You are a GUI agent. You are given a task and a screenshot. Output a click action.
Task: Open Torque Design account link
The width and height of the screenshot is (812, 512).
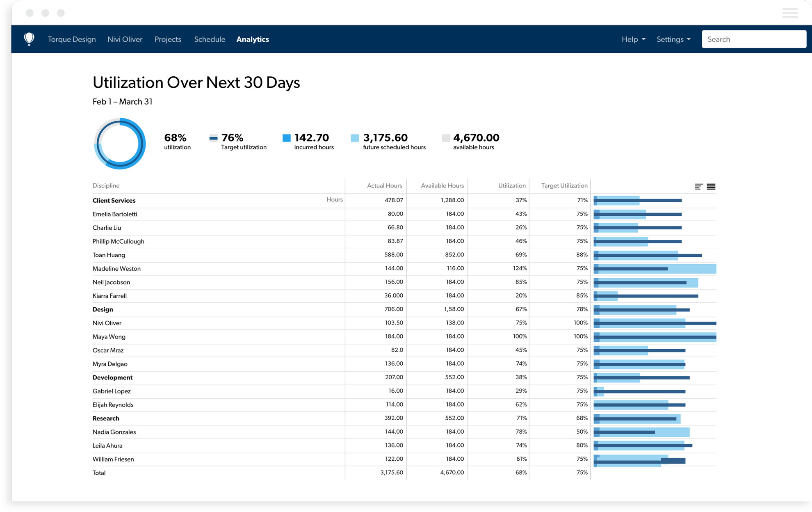pyautogui.click(x=72, y=39)
